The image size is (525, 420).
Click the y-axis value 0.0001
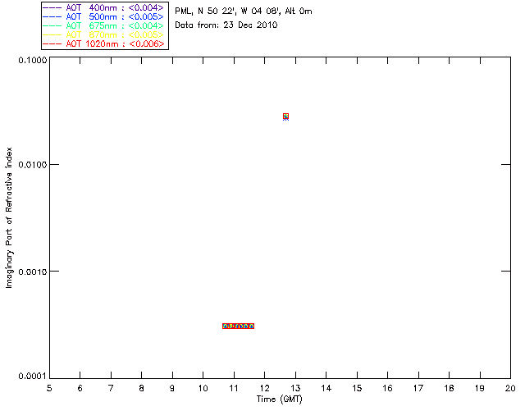(x=33, y=377)
